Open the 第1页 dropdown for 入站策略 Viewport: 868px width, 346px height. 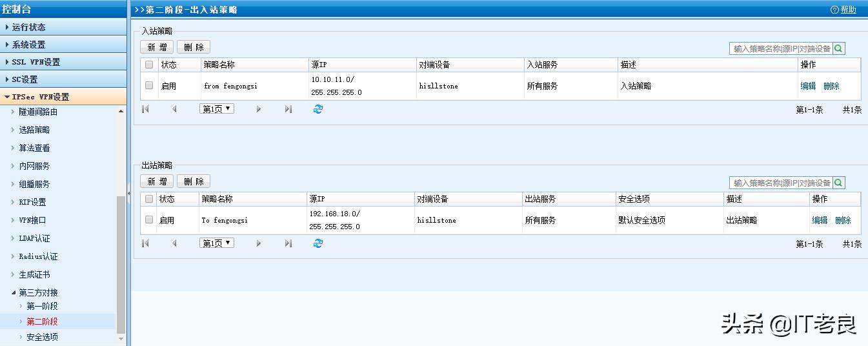(217, 109)
